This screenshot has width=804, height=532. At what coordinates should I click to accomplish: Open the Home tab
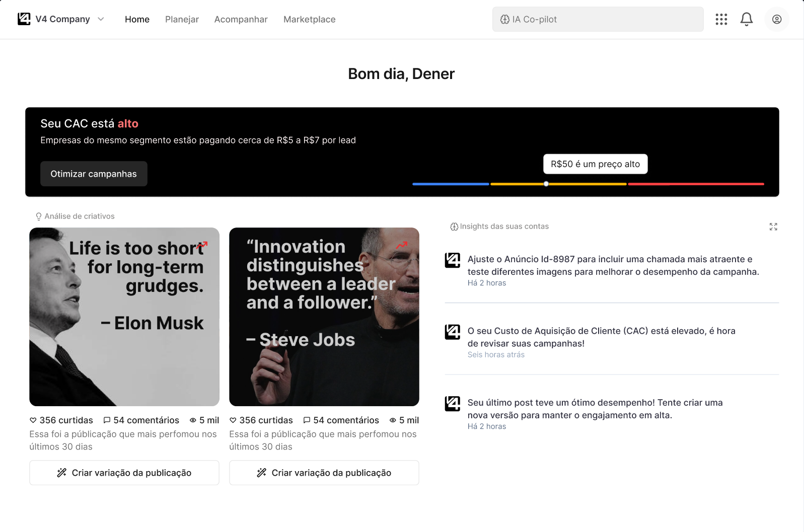pyautogui.click(x=137, y=19)
